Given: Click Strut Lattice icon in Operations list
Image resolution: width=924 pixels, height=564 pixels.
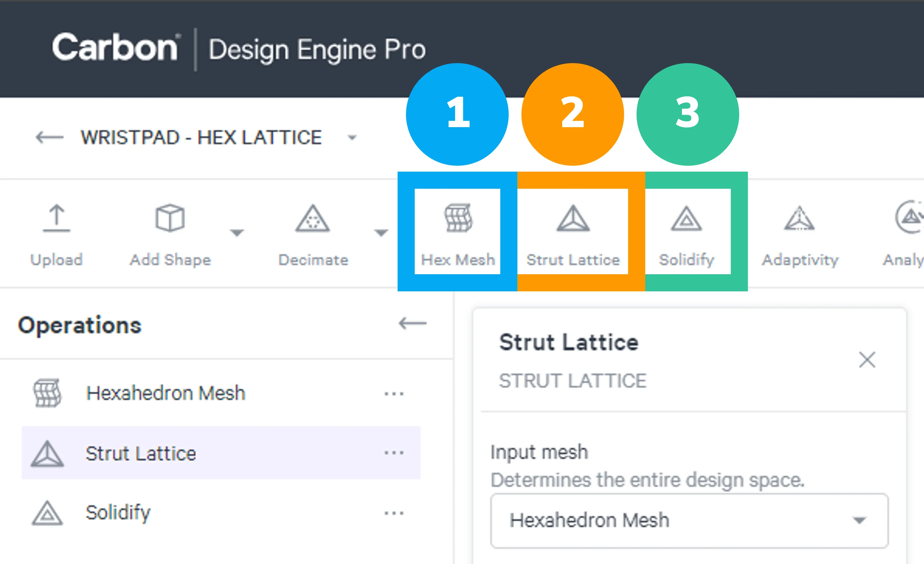Looking at the screenshot, I should (x=47, y=453).
